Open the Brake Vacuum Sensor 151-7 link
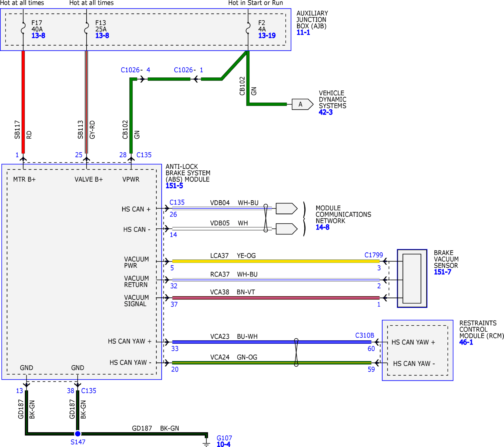 442,272
